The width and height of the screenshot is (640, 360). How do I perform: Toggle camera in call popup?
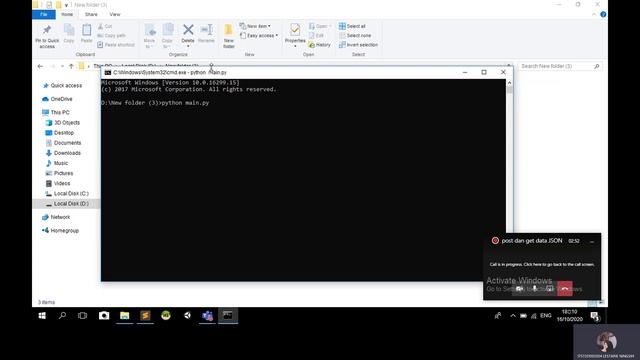[520, 289]
